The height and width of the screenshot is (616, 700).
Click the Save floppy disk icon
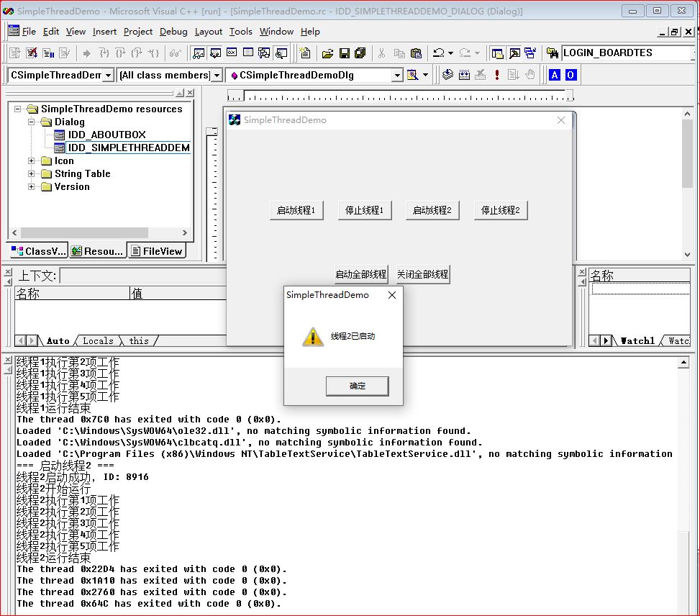point(344,53)
